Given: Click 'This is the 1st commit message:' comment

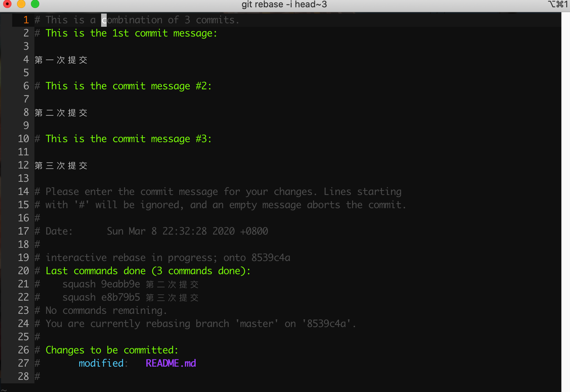Looking at the screenshot, I should 131,33.
